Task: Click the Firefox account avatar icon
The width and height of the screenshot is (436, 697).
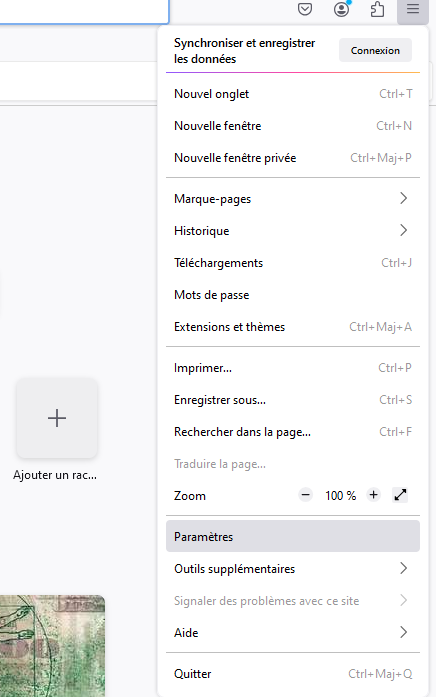Action: pyautogui.click(x=341, y=9)
